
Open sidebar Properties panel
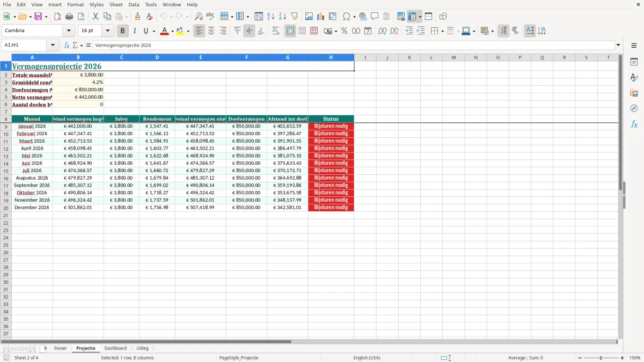(634, 62)
